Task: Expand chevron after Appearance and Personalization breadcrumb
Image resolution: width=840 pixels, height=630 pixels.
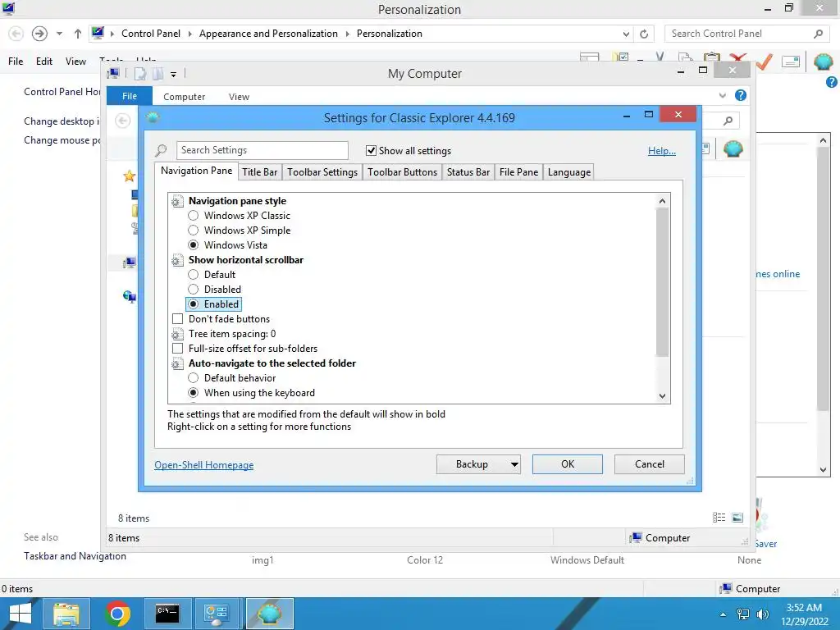Action: coord(347,34)
